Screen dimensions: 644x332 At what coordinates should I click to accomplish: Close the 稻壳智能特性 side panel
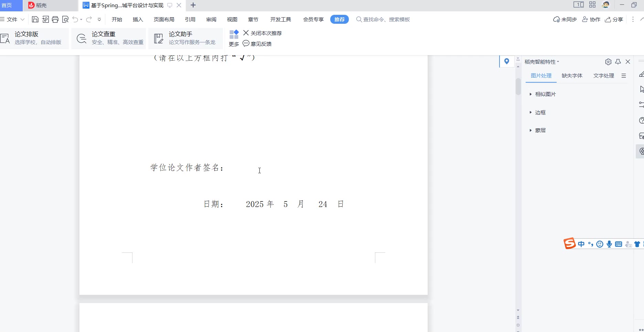click(x=628, y=62)
